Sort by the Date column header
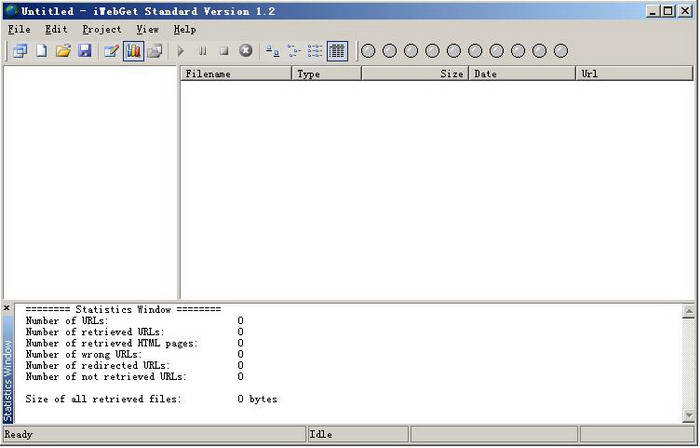 (522, 74)
